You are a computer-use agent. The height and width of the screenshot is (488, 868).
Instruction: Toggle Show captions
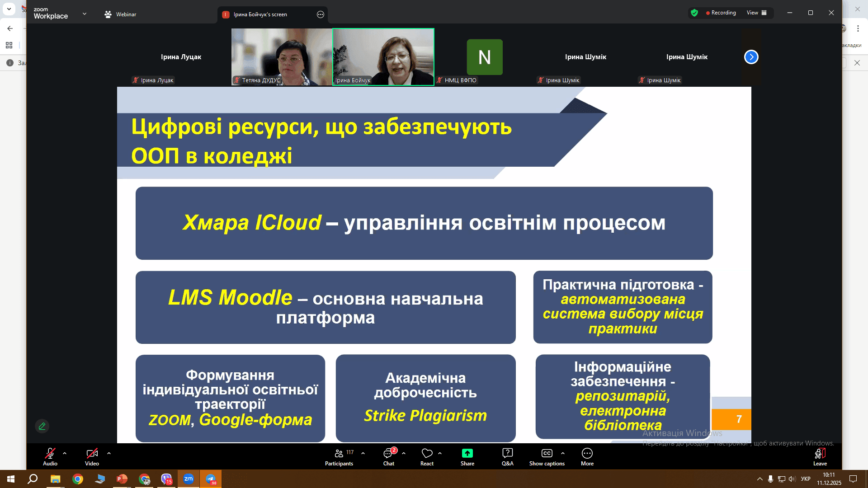tap(547, 456)
